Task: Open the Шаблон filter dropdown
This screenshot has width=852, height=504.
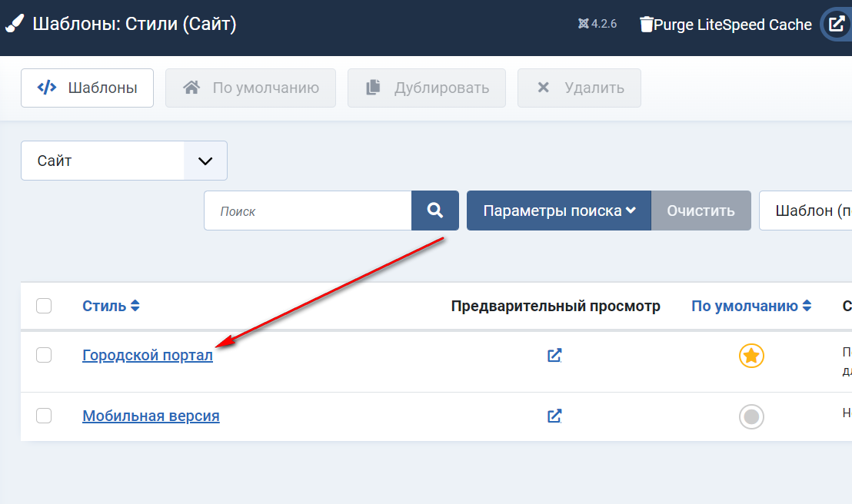Action: [x=805, y=211]
